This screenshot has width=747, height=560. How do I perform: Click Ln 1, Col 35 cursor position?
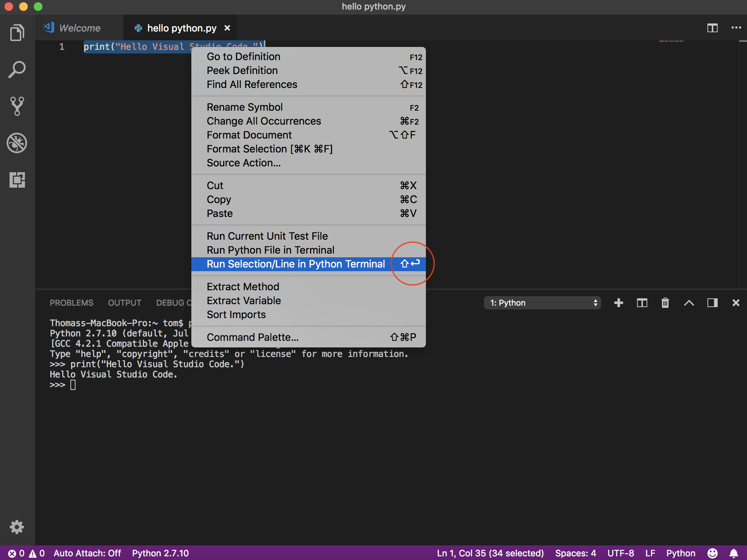(x=490, y=553)
